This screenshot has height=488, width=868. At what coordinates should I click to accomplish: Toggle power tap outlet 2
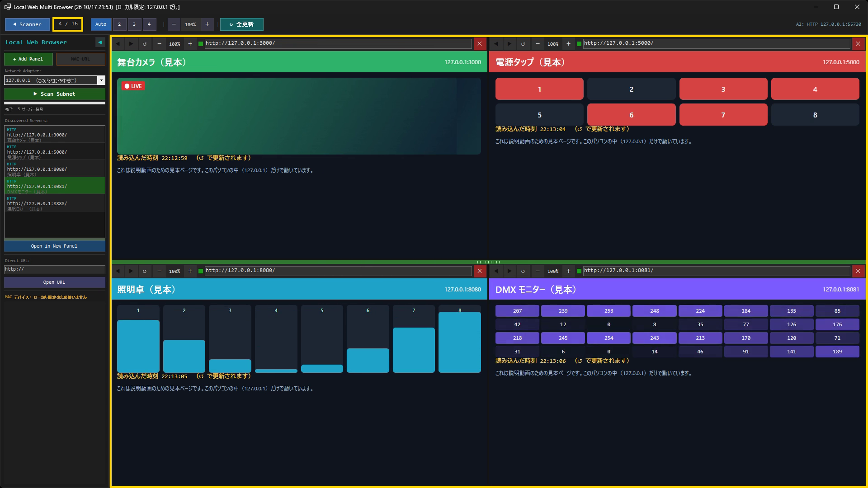coord(631,89)
